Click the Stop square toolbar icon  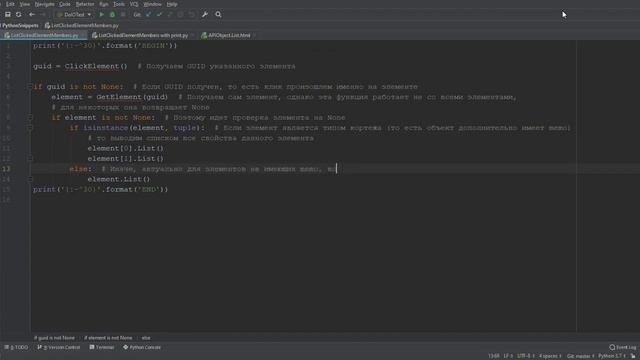coord(123,14)
